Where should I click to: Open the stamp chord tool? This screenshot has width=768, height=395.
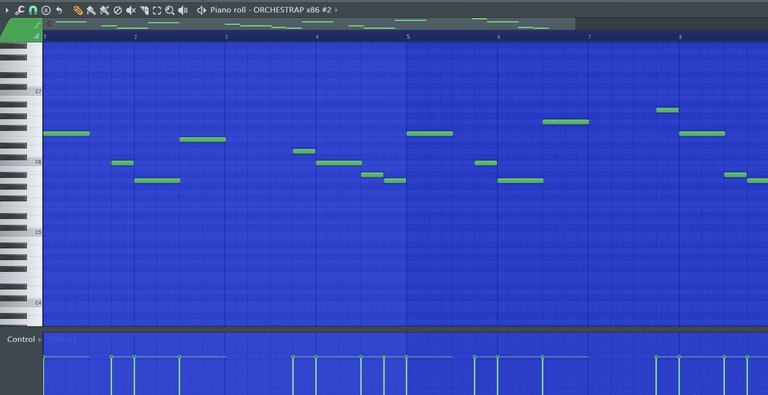(x=46, y=10)
